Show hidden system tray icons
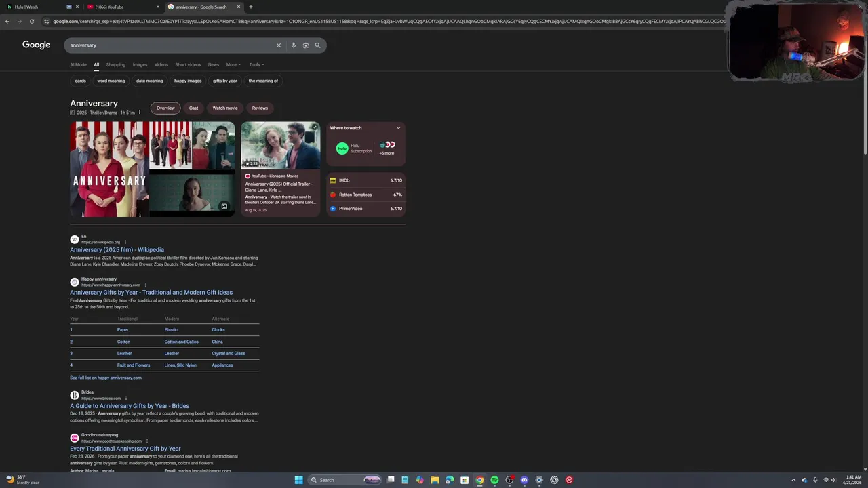 (793, 480)
